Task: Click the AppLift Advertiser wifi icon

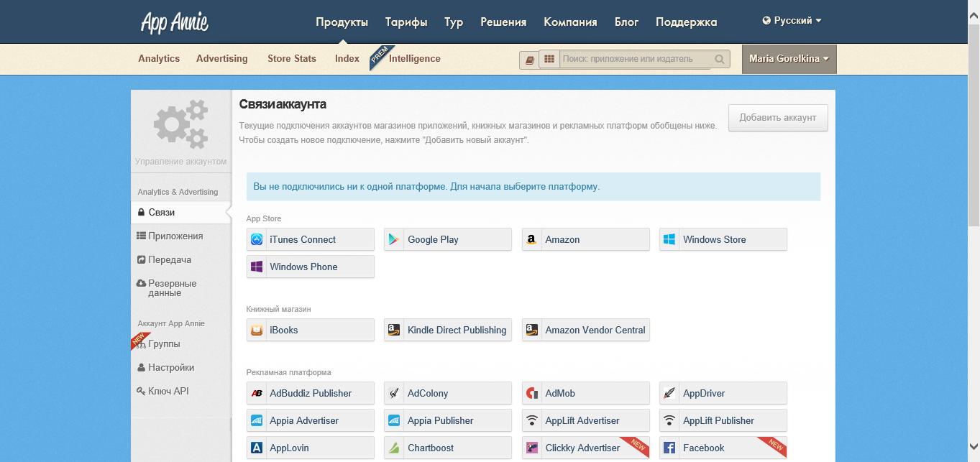Action: click(532, 420)
